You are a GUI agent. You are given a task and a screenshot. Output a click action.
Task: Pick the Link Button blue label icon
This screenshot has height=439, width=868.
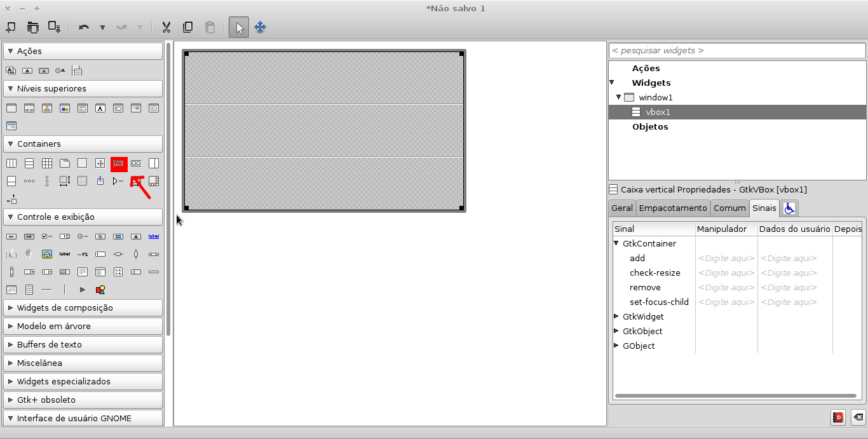[x=154, y=236]
